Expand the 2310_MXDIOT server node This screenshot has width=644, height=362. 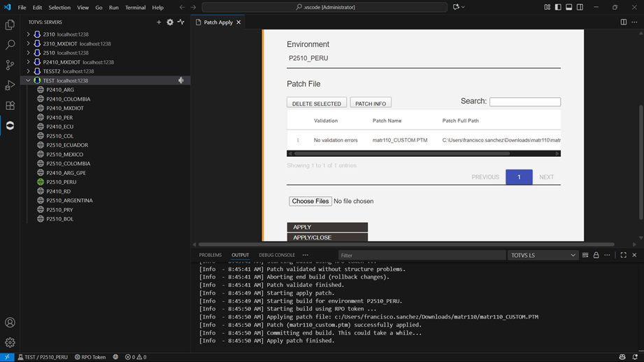point(29,43)
